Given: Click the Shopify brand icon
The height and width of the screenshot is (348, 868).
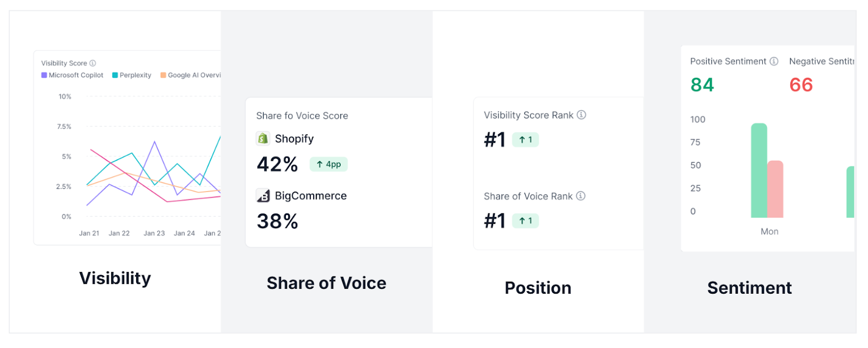Looking at the screenshot, I should click(x=263, y=138).
